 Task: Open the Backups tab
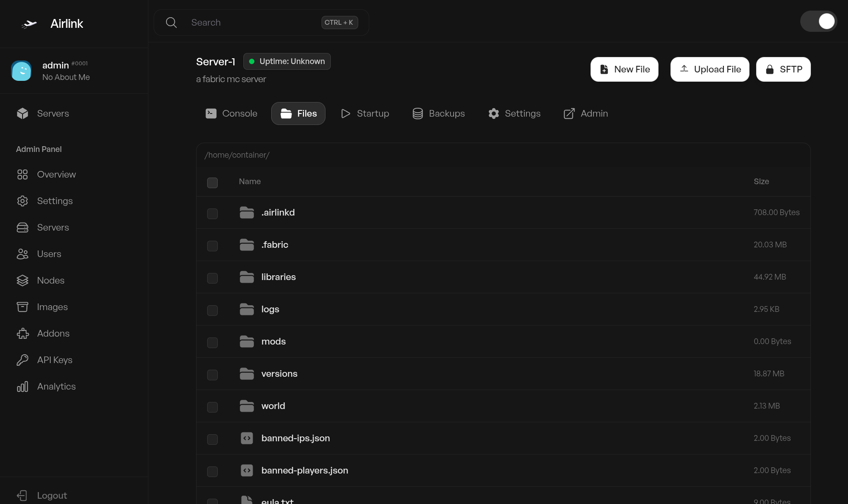(x=439, y=114)
